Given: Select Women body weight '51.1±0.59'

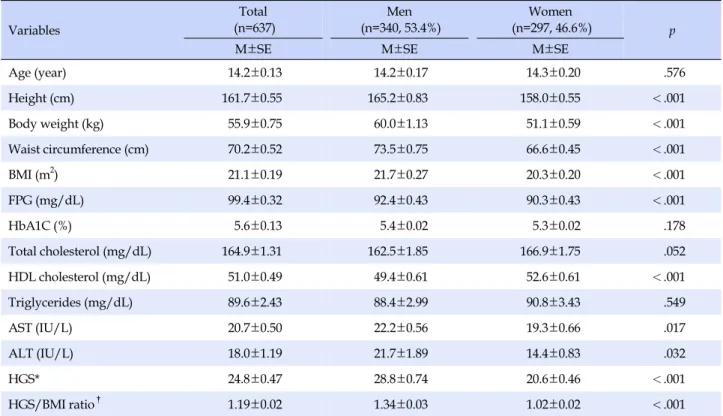Looking at the screenshot, I should point(553,124).
